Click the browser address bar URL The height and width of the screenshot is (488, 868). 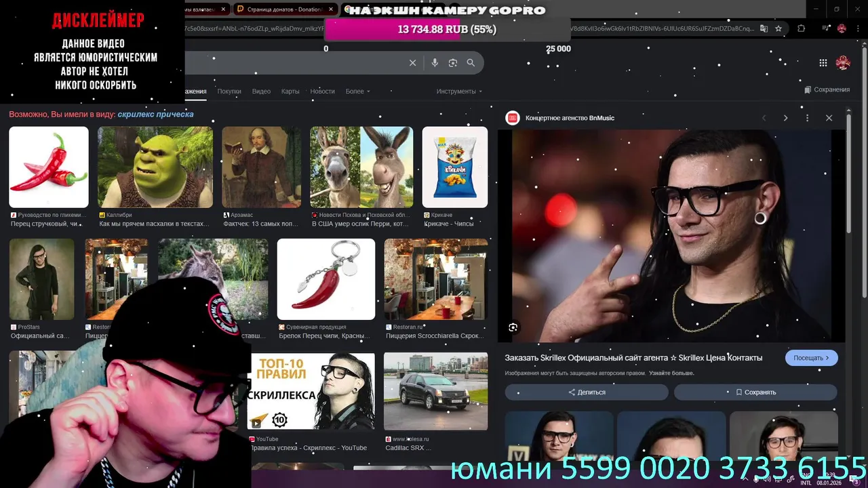pos(468,28)
